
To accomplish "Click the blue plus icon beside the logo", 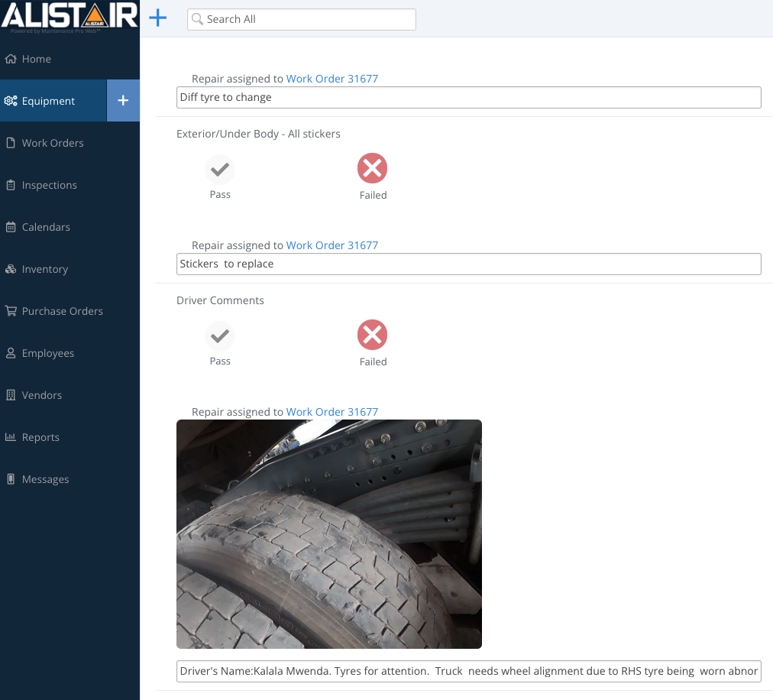I will 157,18.
